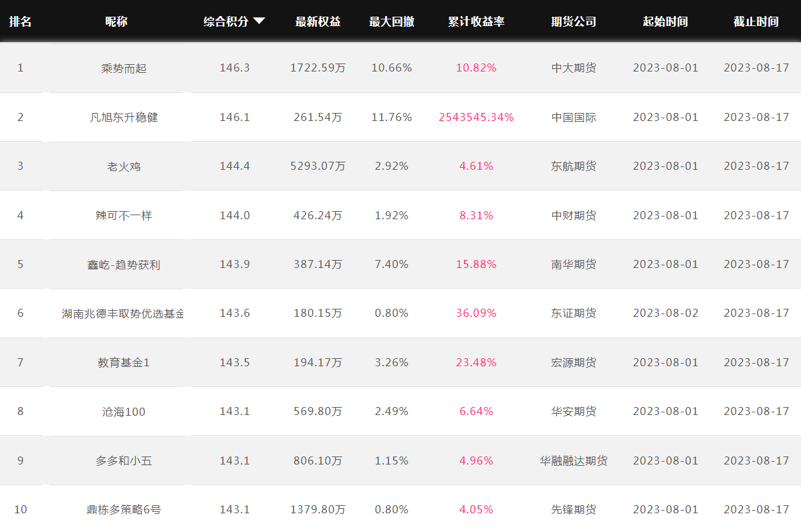Image resolution: width=801 pixels, height=532 pixels.
Task: Open nickname 多多和小五
Action: 124,460
